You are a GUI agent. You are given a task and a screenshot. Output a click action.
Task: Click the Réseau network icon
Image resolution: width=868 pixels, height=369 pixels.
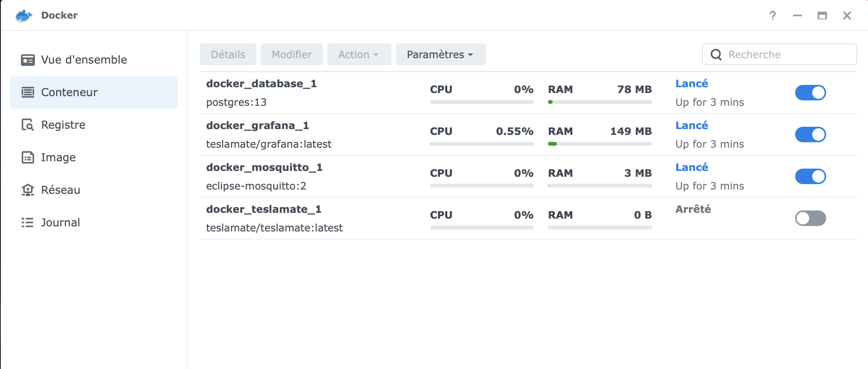pyautogui.click(x=28, y=190)
